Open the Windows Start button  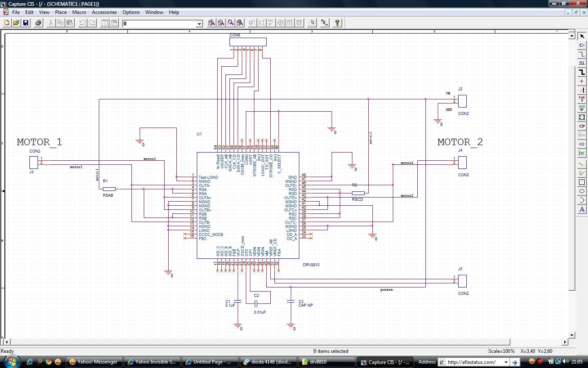tap(11, 361)
